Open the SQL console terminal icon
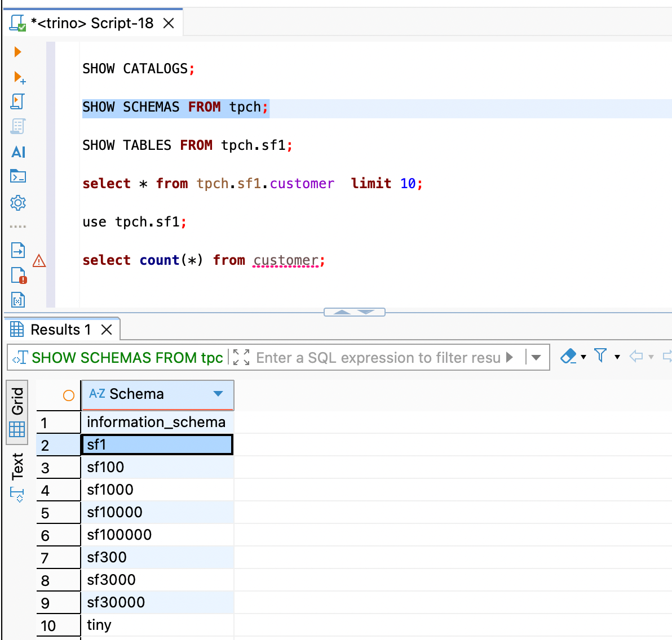Image resolution: width=672 pixels, height=640 pixels. 17,176
